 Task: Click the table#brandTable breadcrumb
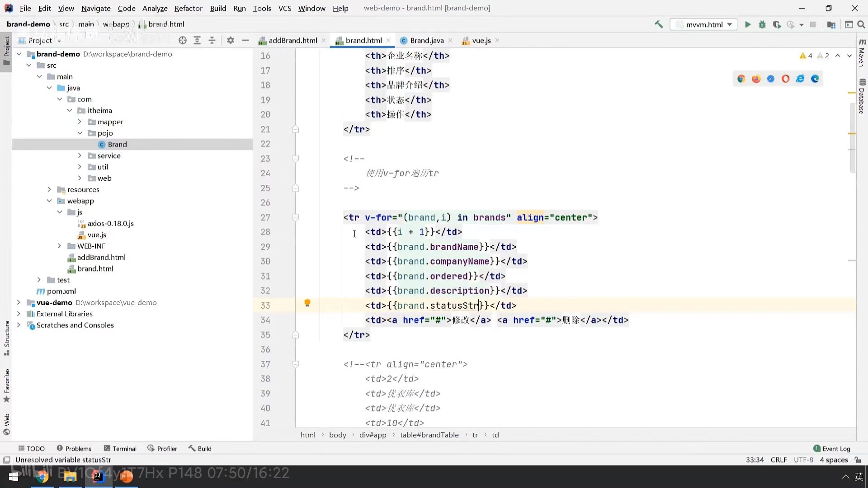coord(429,435)
